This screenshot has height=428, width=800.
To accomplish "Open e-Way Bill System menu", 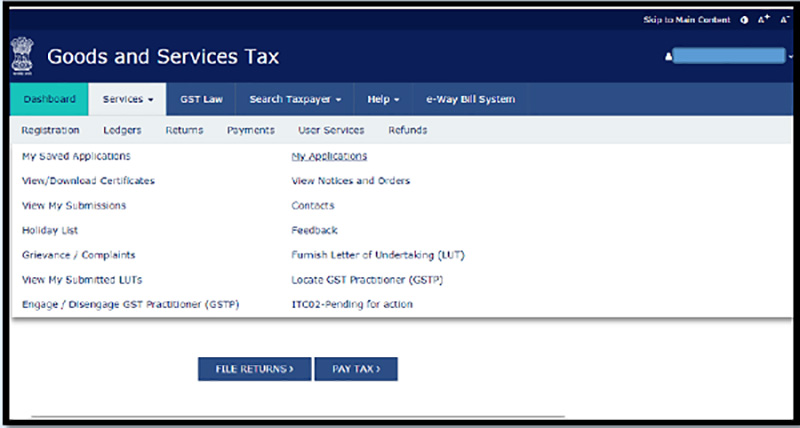I will pyautogui.click(x=470, y=99).
